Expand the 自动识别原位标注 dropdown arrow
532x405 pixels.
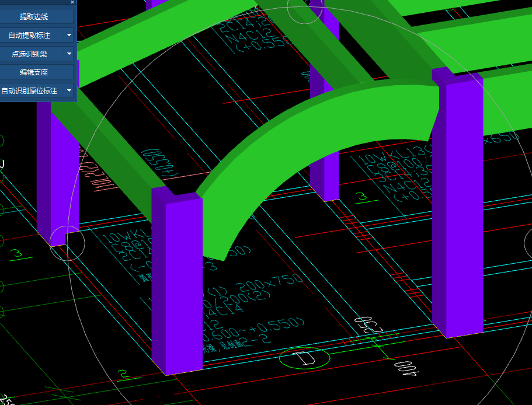tap(69, 91)
